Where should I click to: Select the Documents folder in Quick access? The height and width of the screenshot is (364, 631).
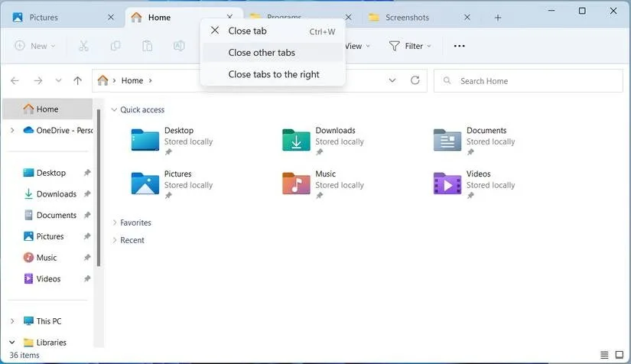(x=474, y=141)
